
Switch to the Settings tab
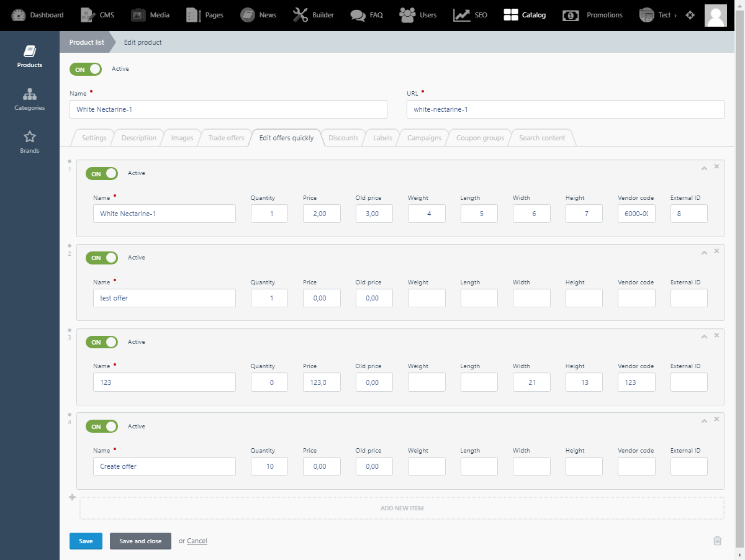[x=94, y=138]
